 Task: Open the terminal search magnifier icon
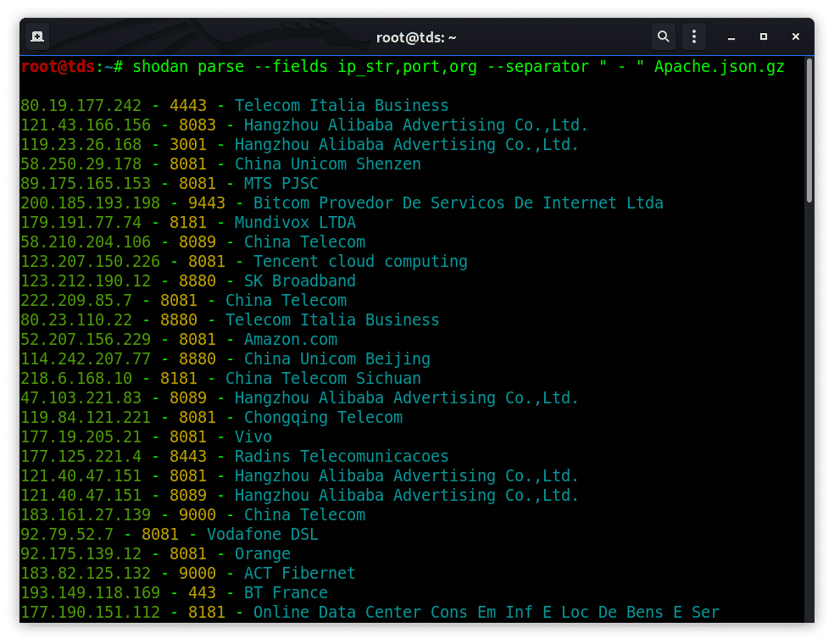click(664, 36)
